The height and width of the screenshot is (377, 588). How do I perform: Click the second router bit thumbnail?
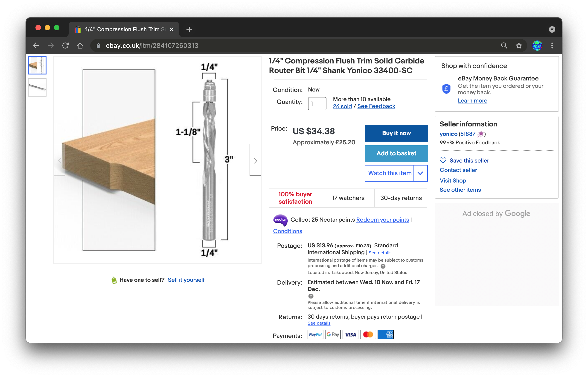pos(37,87)
